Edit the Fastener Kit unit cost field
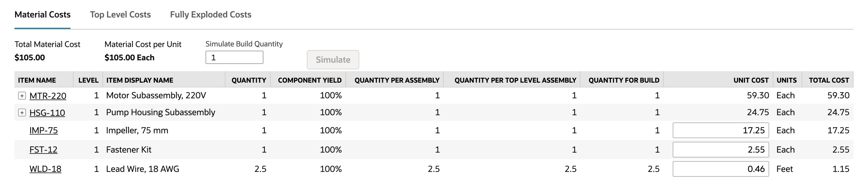 pyautogui.click(x=721, y=150)
